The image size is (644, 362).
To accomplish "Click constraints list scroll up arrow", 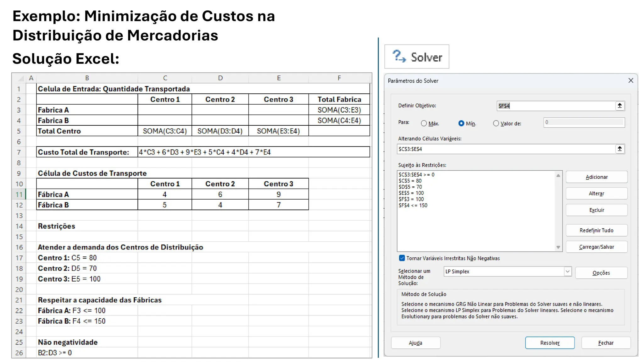I will [x=558, y=175].
